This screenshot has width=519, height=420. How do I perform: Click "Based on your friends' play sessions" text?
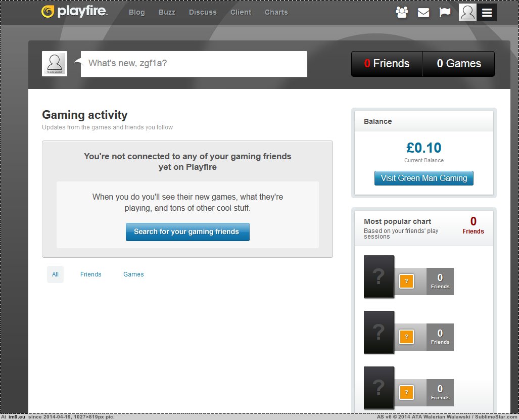(401, 234)
